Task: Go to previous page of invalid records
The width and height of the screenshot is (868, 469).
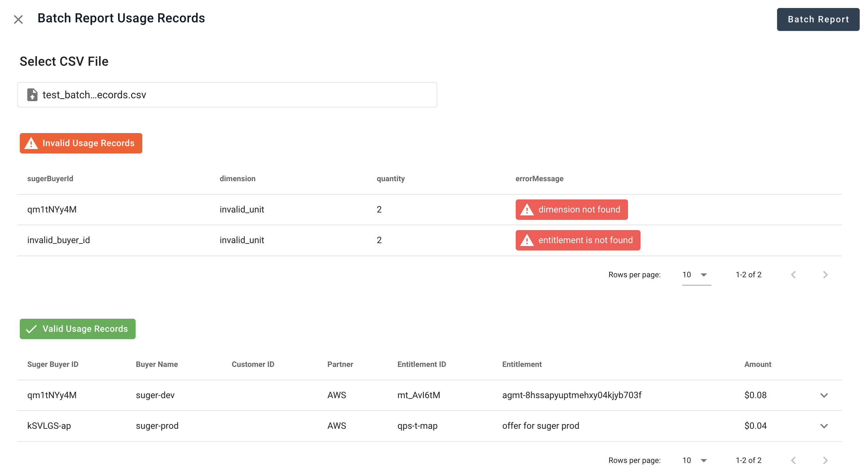Action: coord(793,275)
